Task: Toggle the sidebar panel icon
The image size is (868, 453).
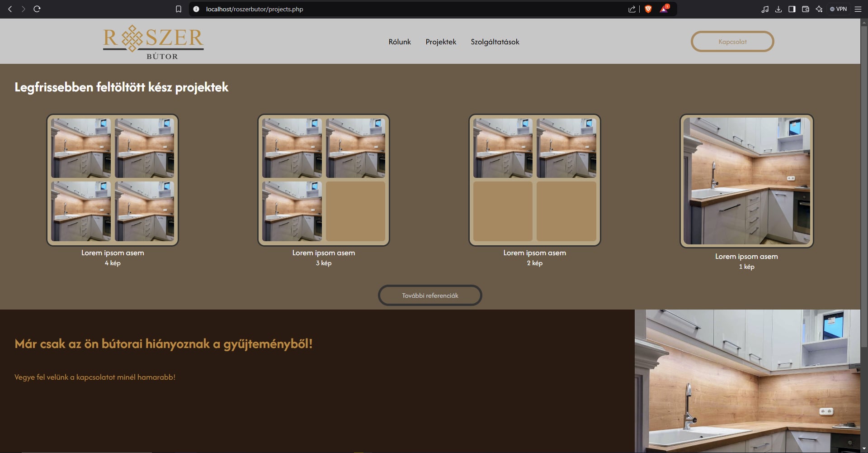Action: pyautogui.click(x=792, y=9)
